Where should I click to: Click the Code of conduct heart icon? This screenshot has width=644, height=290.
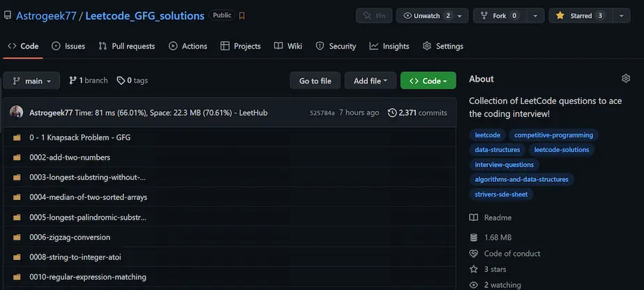(x=473, y=254)
